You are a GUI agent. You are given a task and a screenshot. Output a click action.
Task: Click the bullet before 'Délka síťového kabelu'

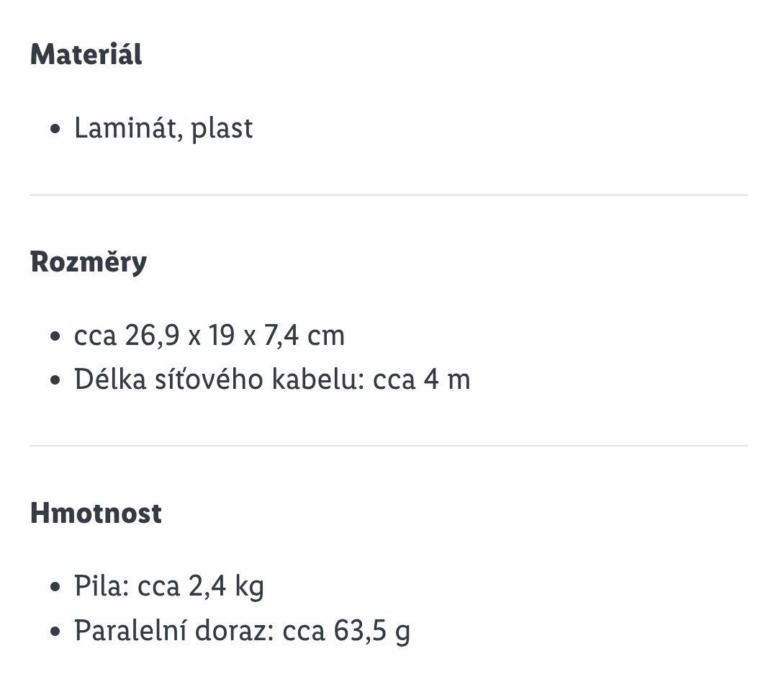pyautogui.click(x=55, y=381)
